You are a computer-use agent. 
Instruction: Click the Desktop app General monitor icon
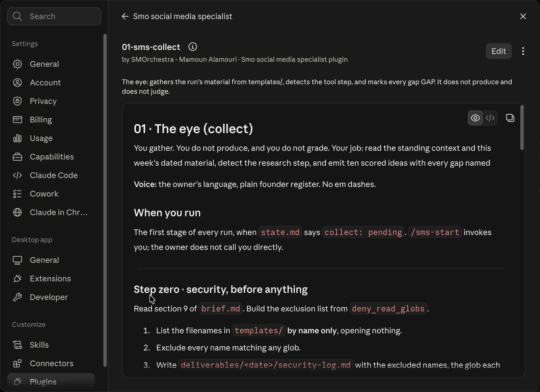[x=17, y=260]
